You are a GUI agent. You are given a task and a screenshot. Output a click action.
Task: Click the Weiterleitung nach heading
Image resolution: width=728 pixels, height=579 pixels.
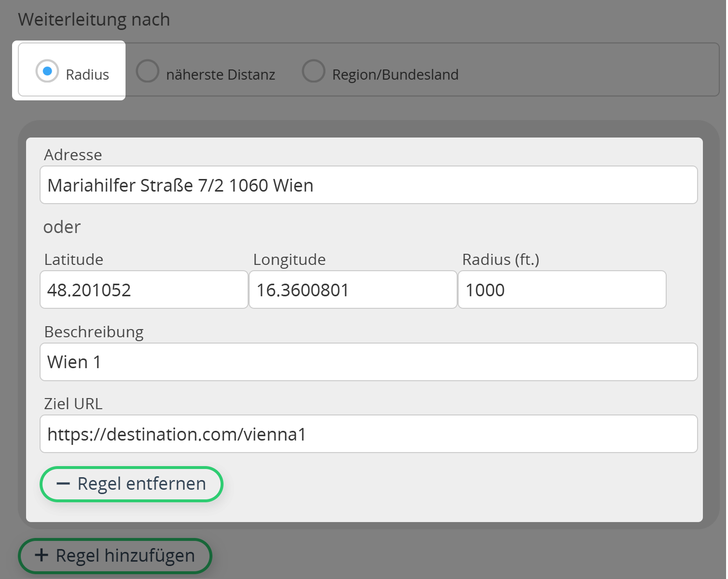pos(94,20)
